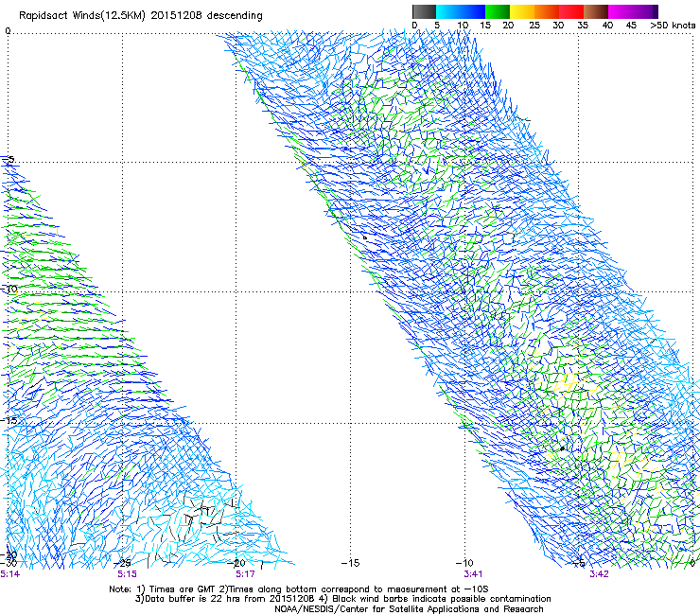Click the cyan-to-blue 5–15 knots legend swatch

461,11
